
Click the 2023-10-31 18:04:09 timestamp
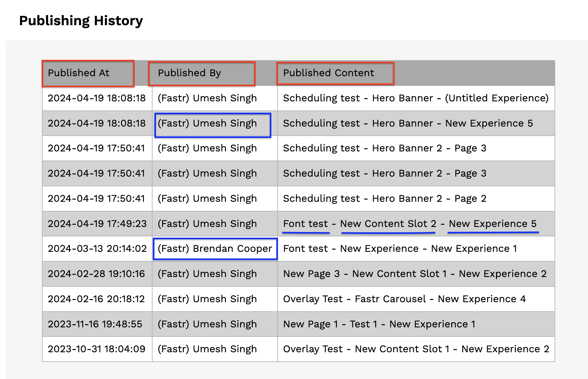click(97, 349)
